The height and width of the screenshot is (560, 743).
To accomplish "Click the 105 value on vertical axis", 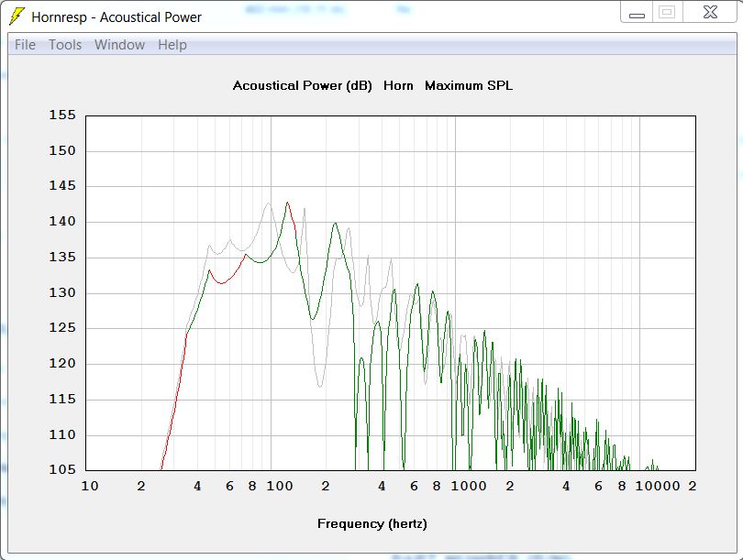I will [x=62, y=469].
